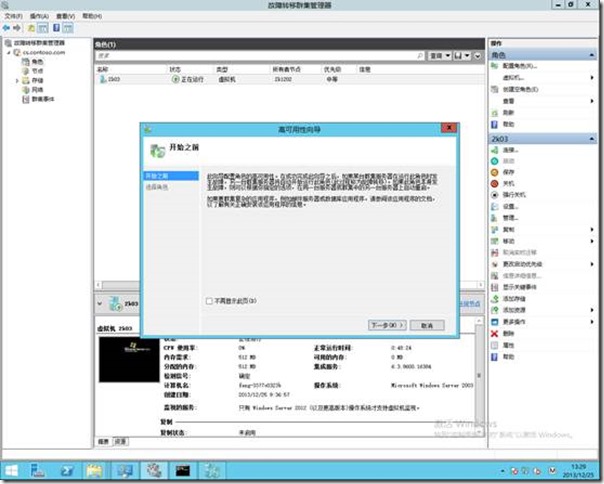Click 配置角色 in actions pane

pos(520,66)
